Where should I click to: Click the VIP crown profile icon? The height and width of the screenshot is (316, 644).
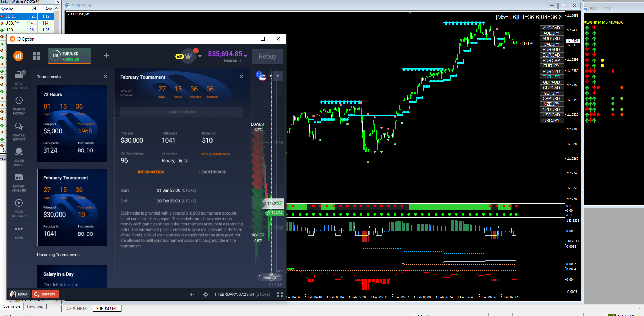(188, 56)
